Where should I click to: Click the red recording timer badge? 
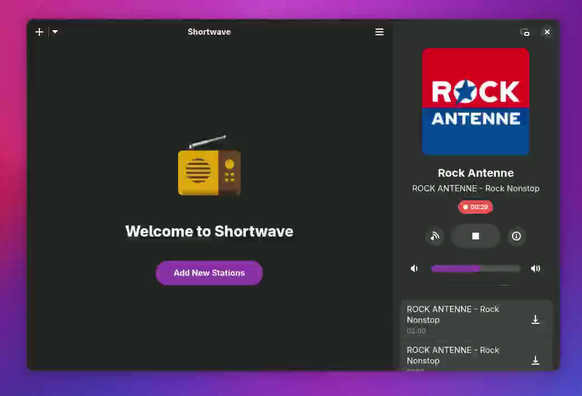coord(475,207)
